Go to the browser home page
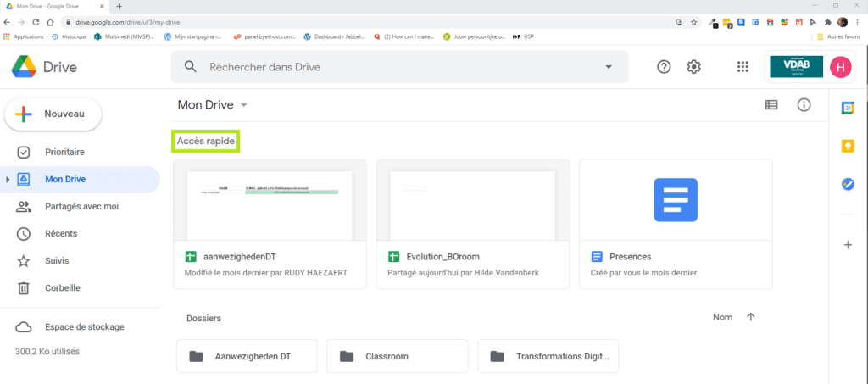 [x=50, y=22]
